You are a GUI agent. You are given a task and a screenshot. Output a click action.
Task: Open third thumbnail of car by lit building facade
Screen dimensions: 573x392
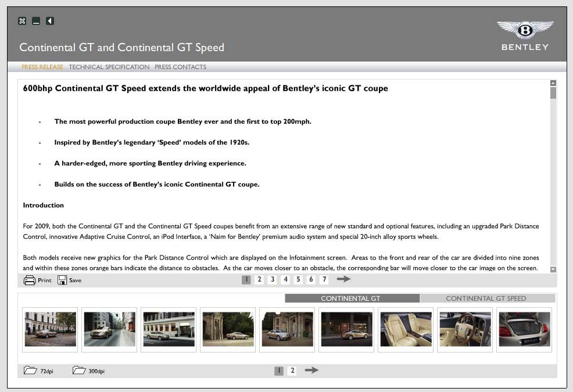tap(169, 329)
